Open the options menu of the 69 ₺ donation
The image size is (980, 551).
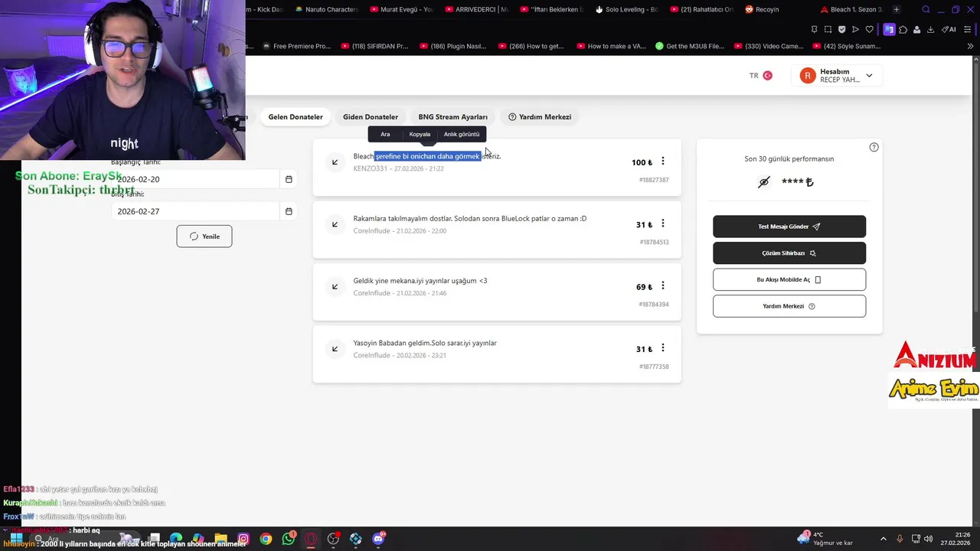point(663,286)
